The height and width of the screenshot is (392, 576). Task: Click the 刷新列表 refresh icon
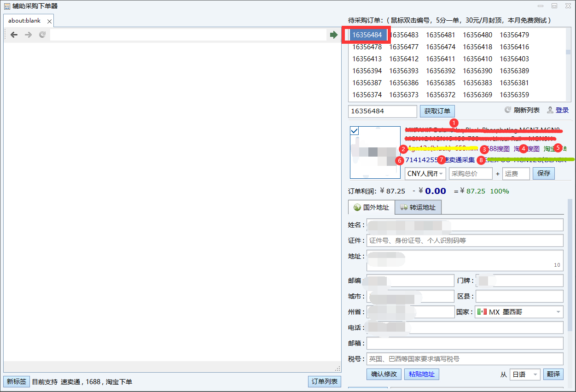508,110
